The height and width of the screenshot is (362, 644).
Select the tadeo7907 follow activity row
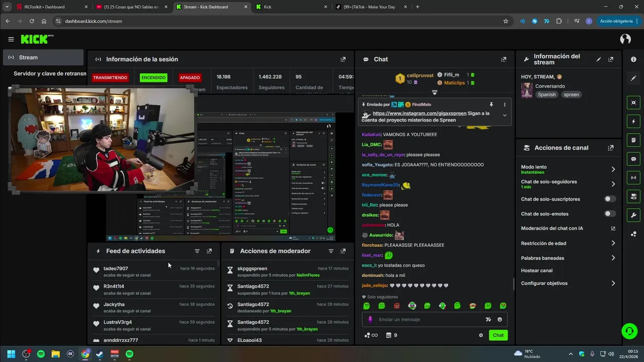(x=154, y=271)
